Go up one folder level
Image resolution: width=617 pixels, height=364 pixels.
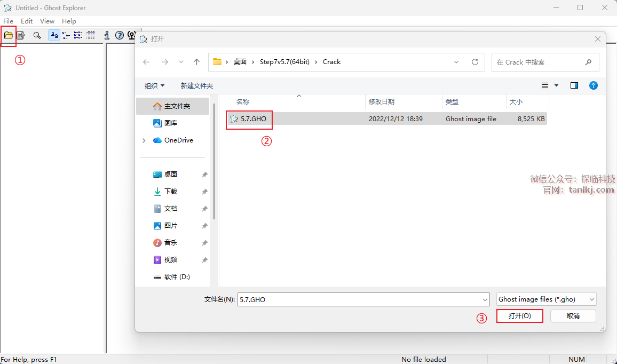point(197,62)
